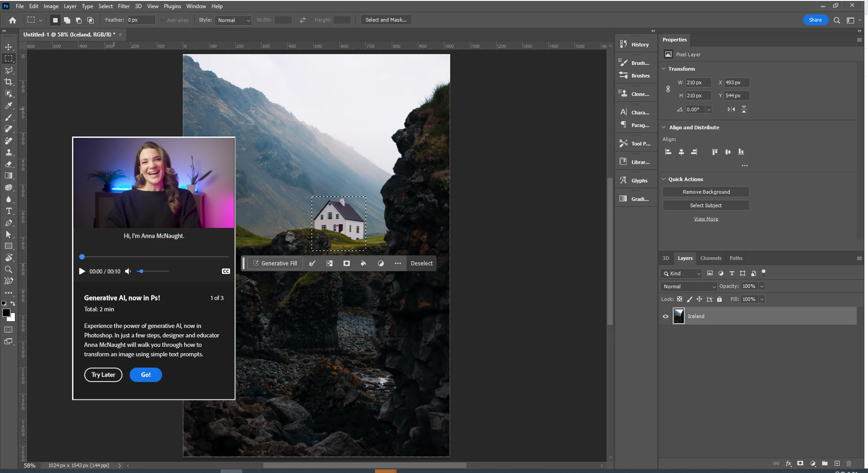Toggle Quick Mask mode in toolbar
868x473 pixels.
click(9, 330)
